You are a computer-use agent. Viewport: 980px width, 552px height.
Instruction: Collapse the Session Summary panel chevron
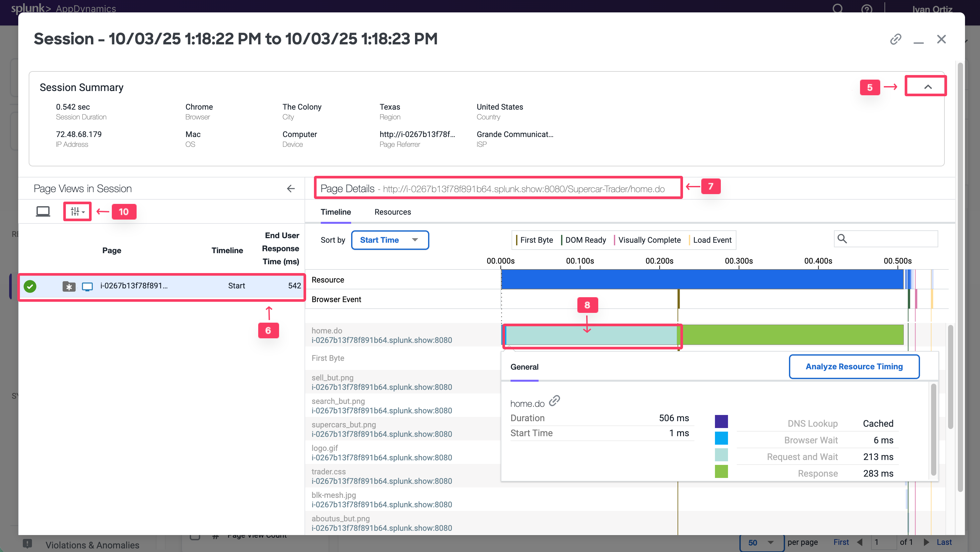pos(928,87)
